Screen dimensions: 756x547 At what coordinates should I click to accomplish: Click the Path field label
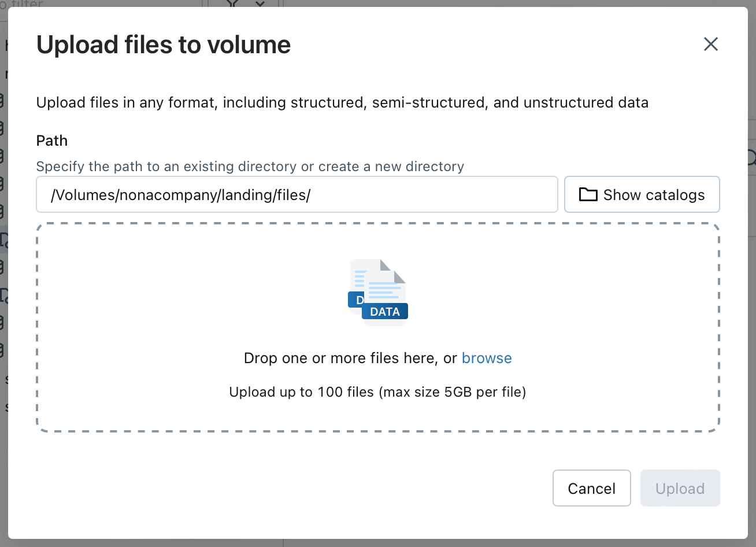point(52,141)
